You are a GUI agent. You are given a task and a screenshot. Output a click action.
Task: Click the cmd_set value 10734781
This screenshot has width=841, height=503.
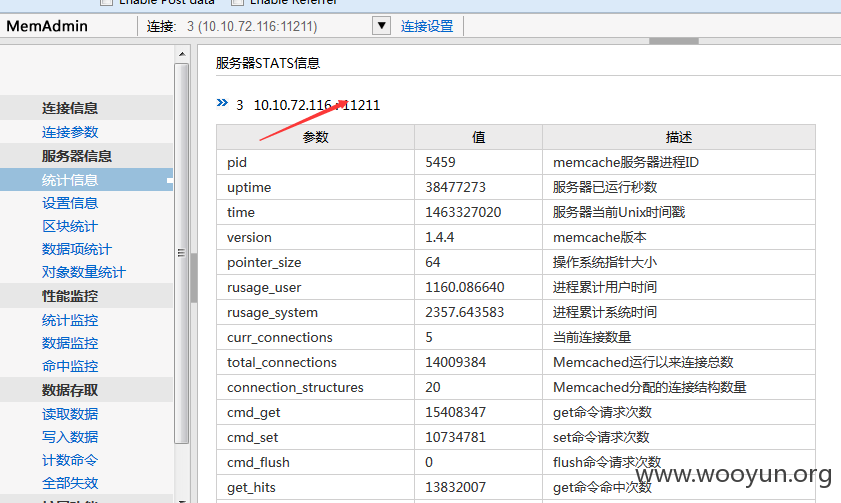[455, 438]
